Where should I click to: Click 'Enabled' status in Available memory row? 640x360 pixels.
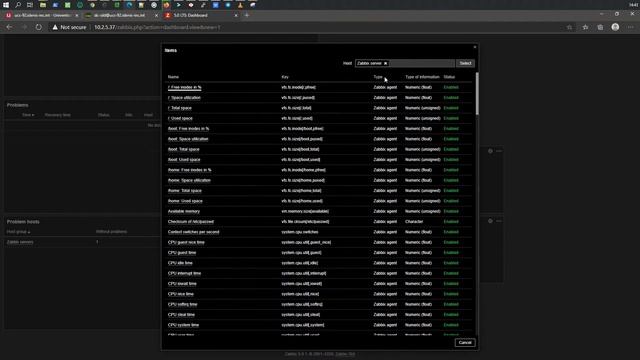click(x=451, y=211)
